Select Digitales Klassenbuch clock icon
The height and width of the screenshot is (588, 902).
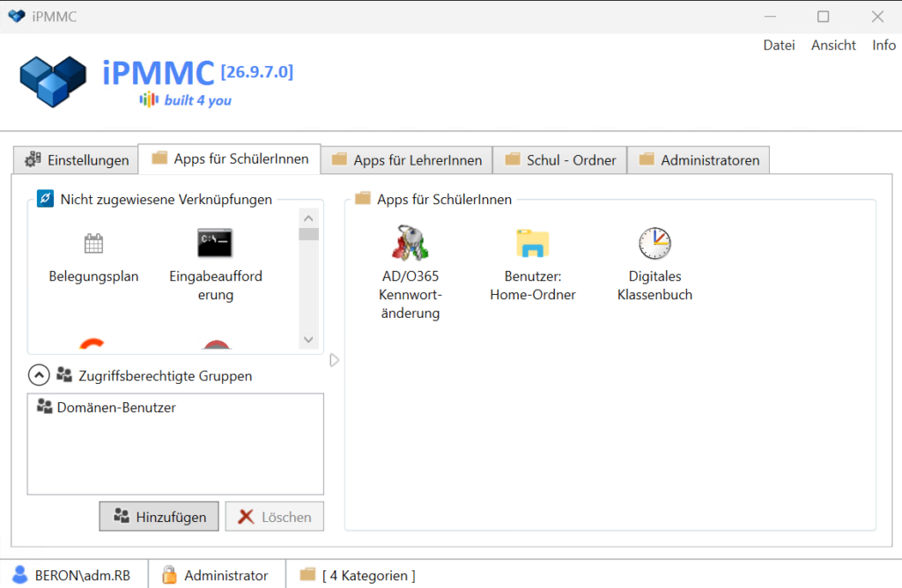point(654,243)
